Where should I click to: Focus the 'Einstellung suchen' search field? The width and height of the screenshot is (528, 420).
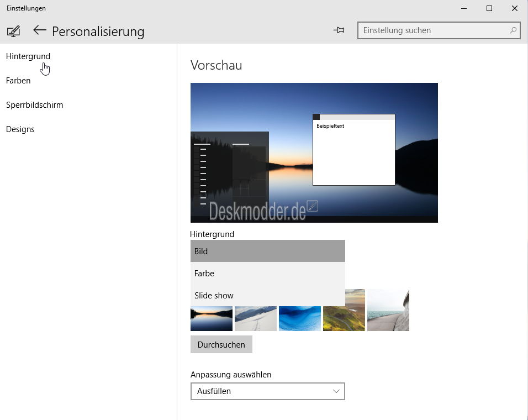coord(439,30)
